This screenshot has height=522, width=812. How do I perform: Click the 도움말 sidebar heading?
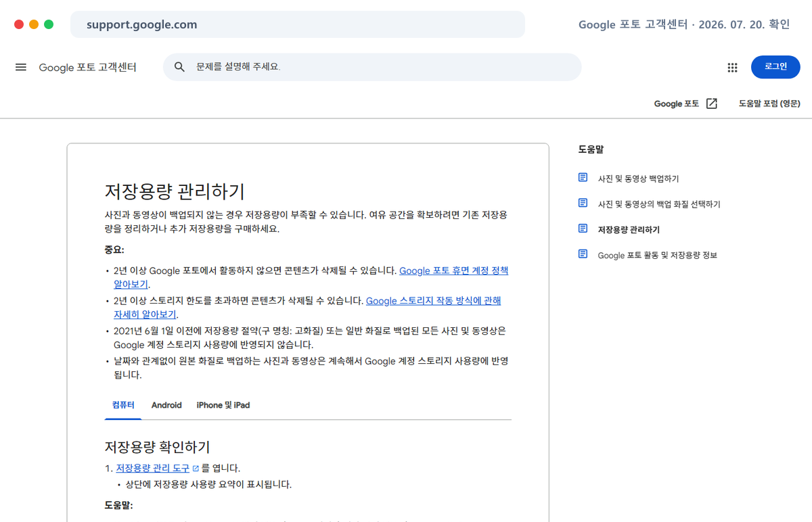[x=591, y=149]
